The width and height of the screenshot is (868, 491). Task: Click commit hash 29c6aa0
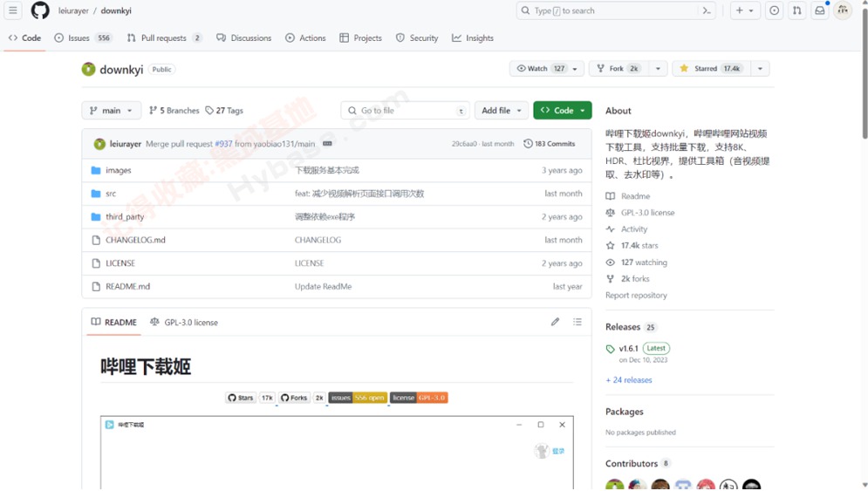coord(464,144)
